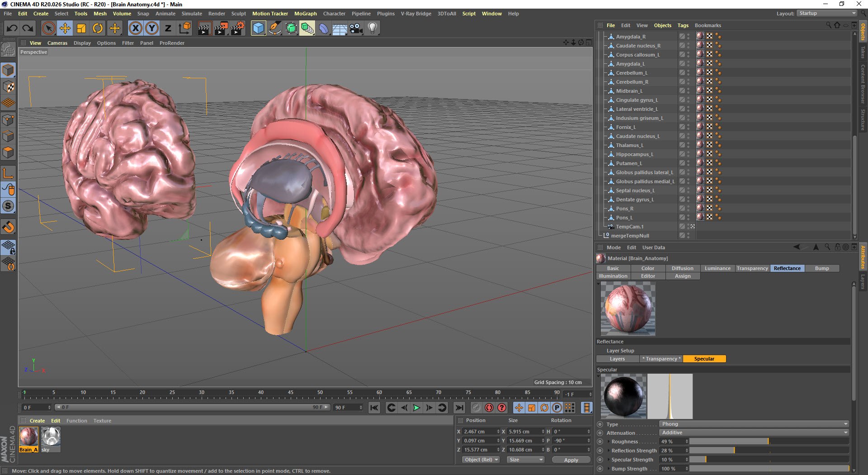Viewport: 868px width, 475px height.
Task: Adjust the Specular Strength slider
Action: click(x=769, y=460)
